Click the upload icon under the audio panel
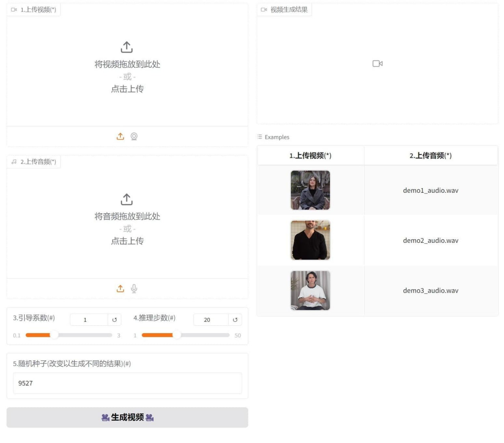This screenshot has width=504, height=443. click(x=120, y=288)
